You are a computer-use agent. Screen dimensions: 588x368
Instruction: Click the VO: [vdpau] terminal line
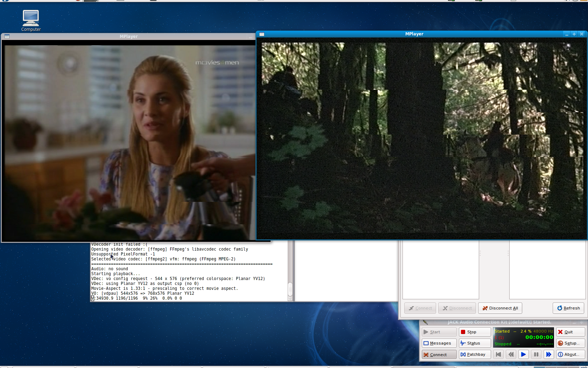coord(142,293)
